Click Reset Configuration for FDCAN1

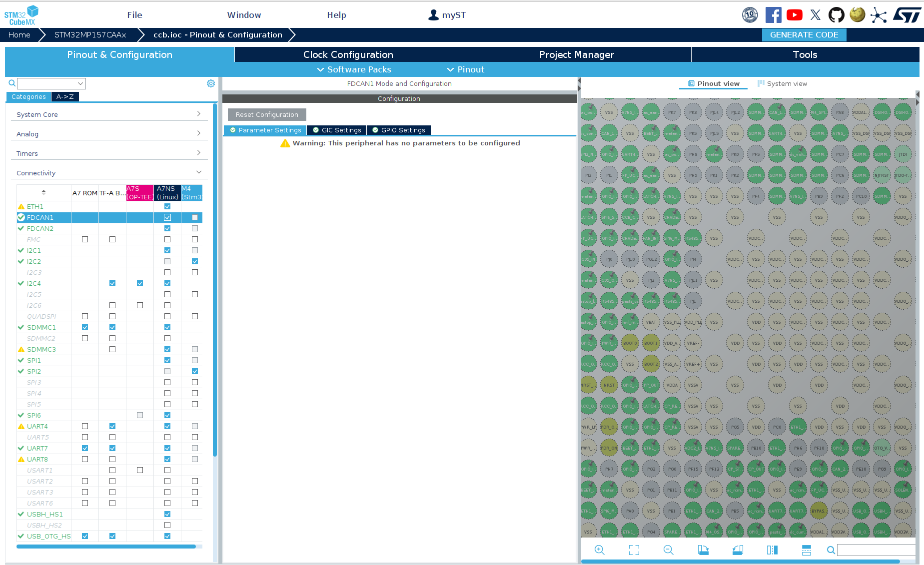tap(266, 114)
